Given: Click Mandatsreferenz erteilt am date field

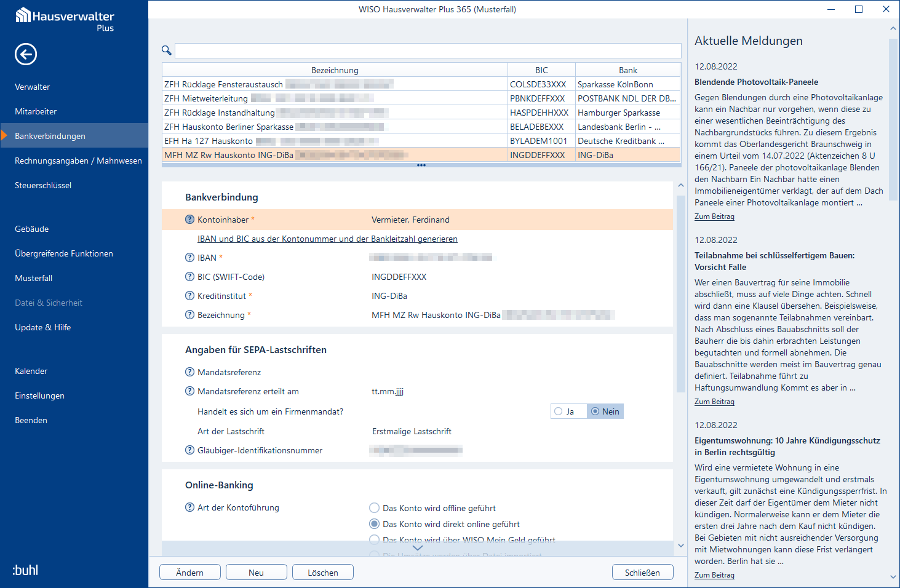Looking at the screenshot, I should 388,391.
